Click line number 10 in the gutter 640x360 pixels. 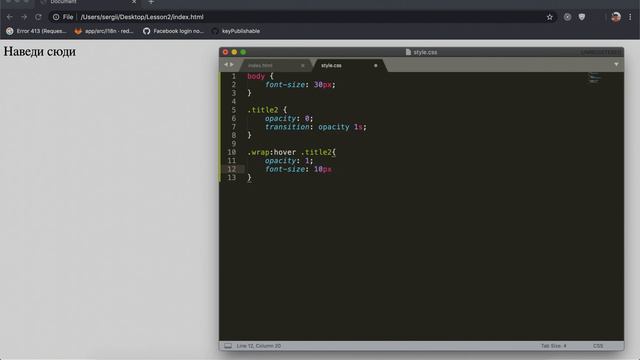tap(232, 152)
